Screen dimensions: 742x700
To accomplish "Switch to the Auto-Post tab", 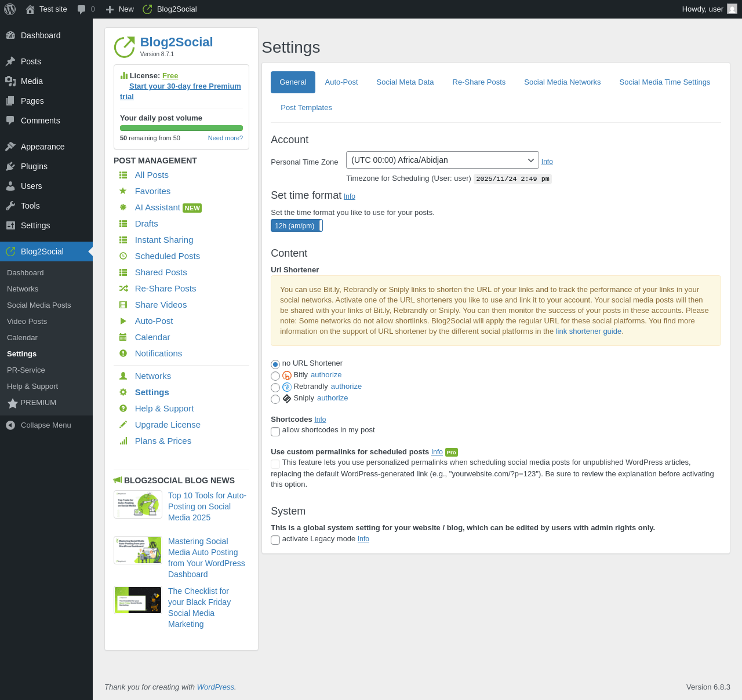I will click(341, 82).
